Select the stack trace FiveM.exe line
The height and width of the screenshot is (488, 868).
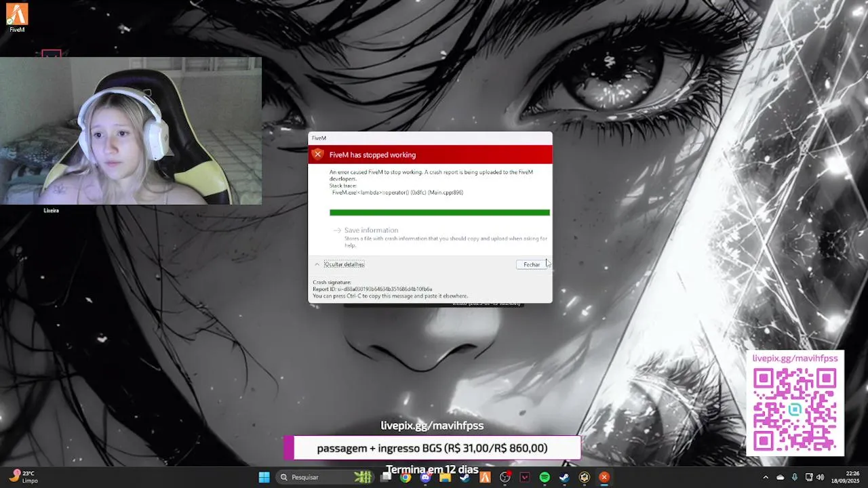397,192
